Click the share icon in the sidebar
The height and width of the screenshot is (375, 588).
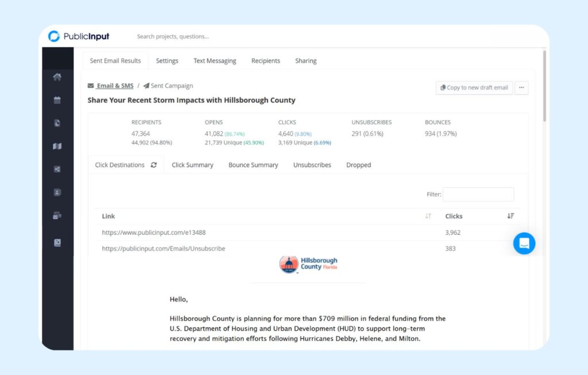coord(57,169)
